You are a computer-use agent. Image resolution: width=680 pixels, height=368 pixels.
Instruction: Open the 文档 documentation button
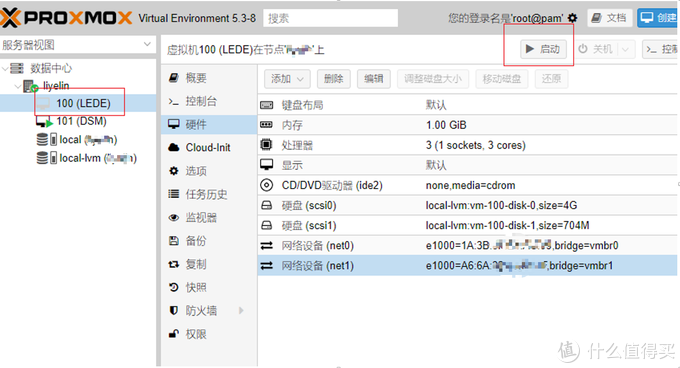(x=610, y=18)
